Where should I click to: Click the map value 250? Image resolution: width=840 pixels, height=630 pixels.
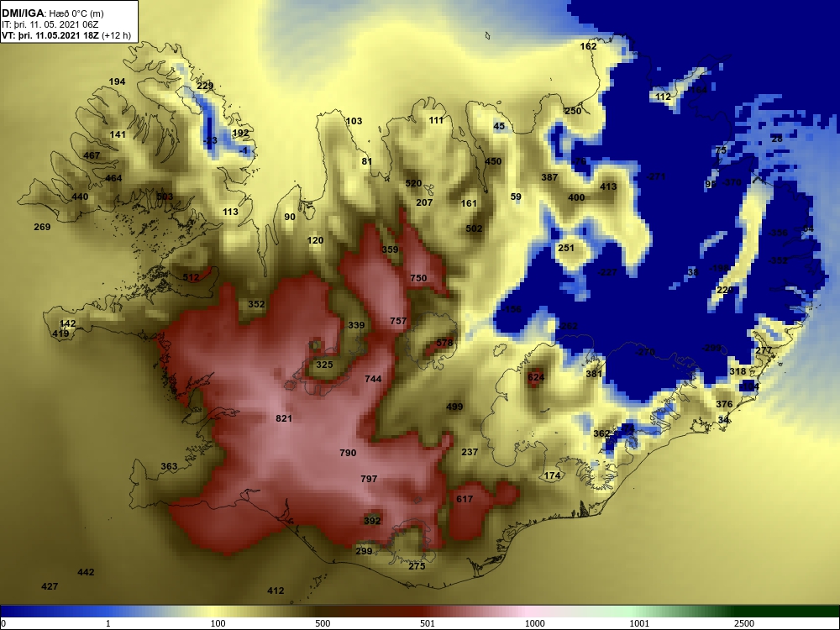pyautogui.click(x=573, y=111)
